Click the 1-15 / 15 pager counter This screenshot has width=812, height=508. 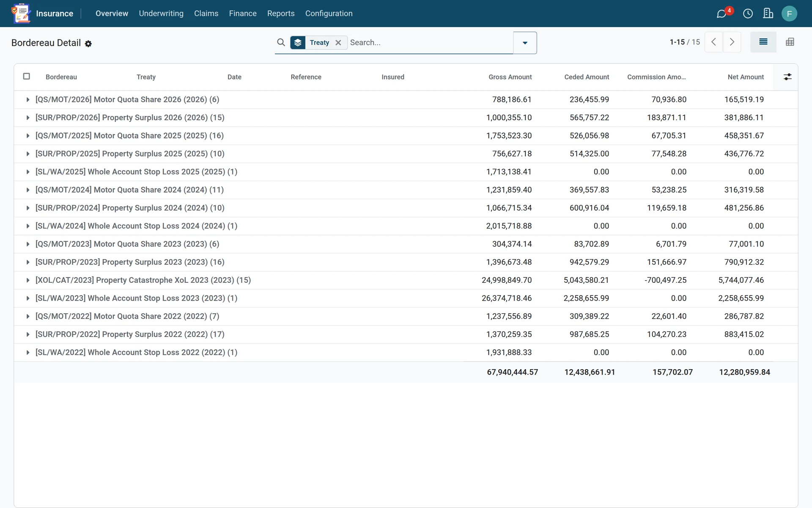click(x=685, y=42)
